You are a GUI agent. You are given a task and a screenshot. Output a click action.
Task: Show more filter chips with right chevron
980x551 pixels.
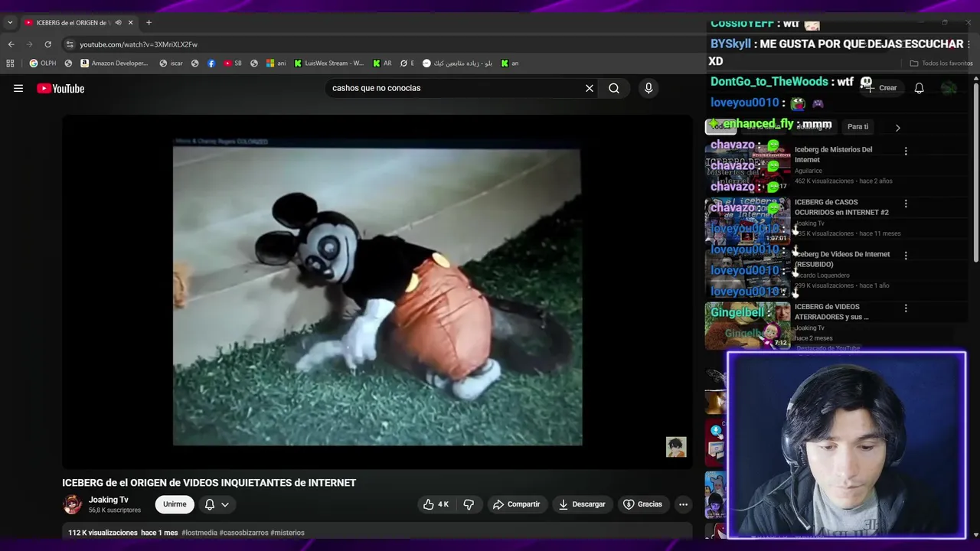point(897,128)
